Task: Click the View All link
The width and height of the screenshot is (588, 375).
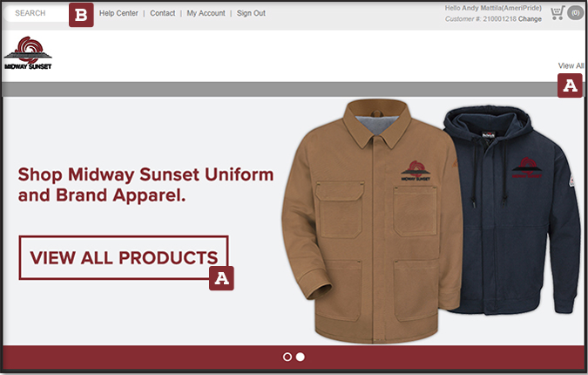Action: click(571, 65)
